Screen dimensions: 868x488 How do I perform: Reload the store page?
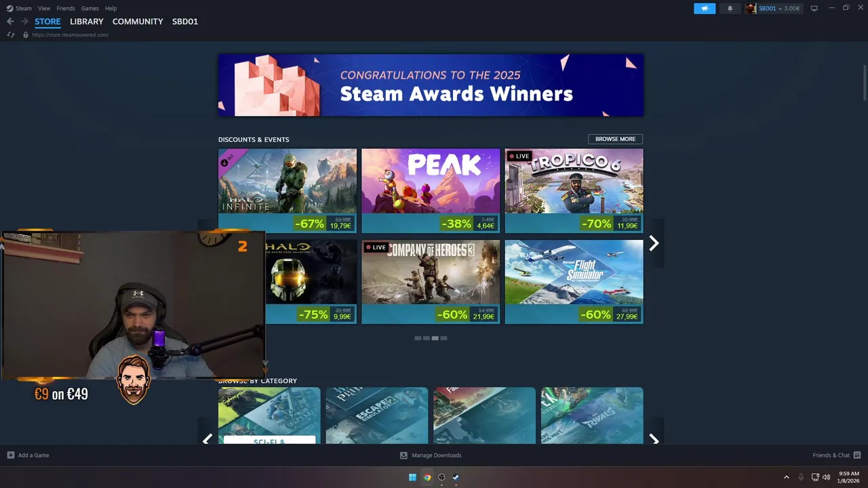tap(10, 35)
